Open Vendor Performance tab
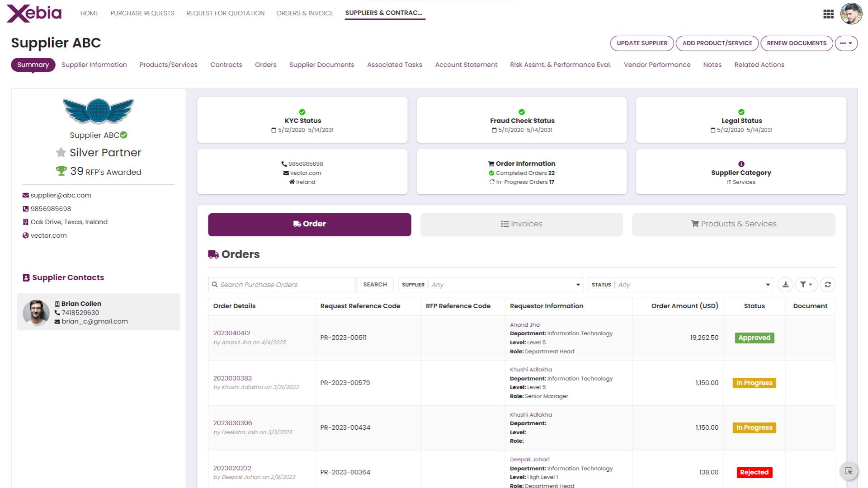 657,65
